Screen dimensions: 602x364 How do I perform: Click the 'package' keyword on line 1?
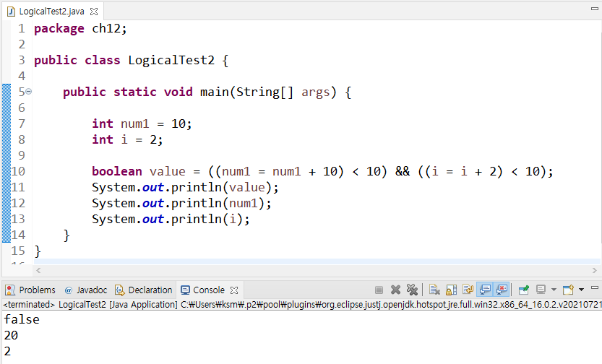59,29
